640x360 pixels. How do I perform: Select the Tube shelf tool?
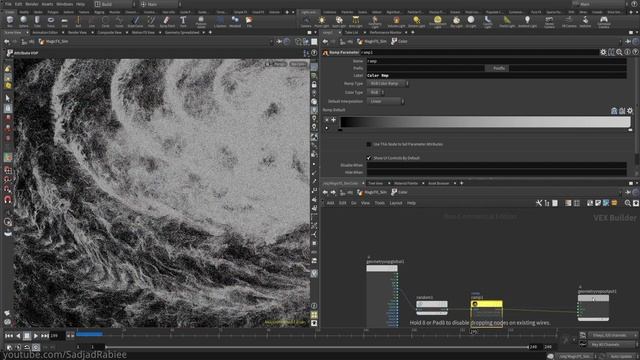pyautogui.click(x=37, y=21)
